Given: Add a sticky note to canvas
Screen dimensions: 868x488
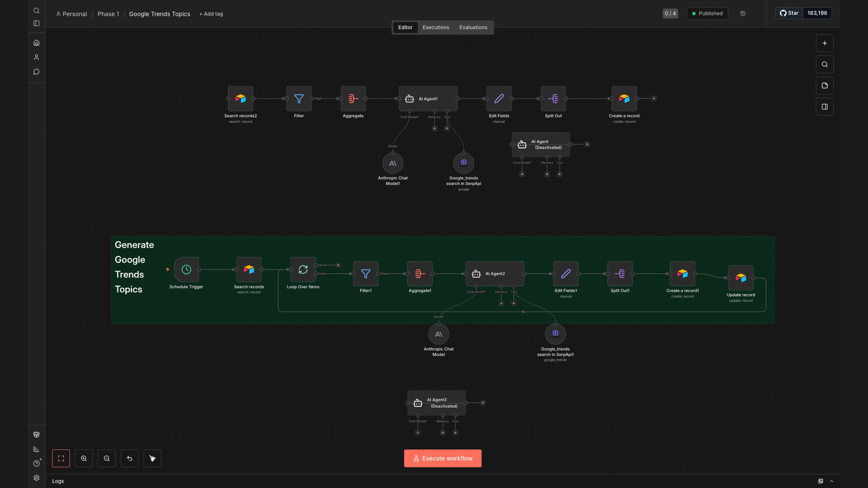Looking at the screenshot, I should click(x=825, y=86).
